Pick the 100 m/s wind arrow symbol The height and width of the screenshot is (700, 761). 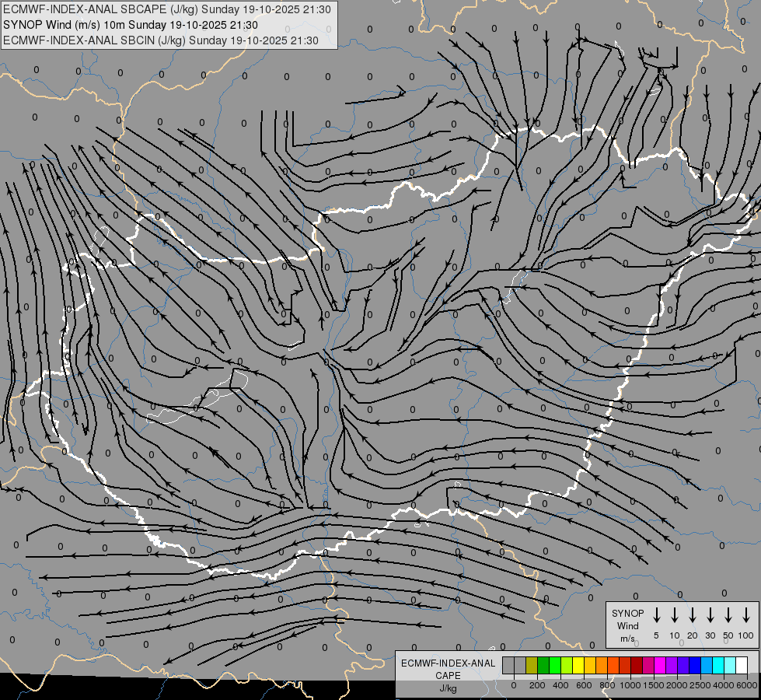[x=746, y=615]
